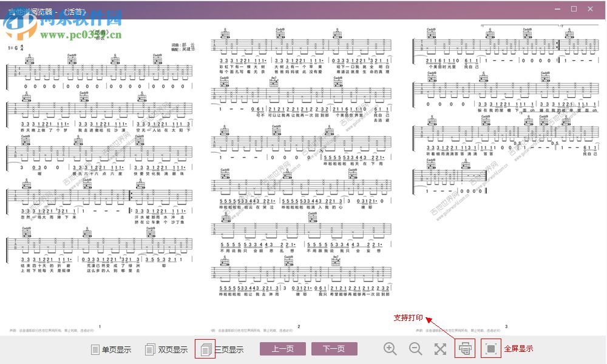Maximize the guitar tab viewer window
The height and width of the screenshot is (364, 607).
point(574,9)
